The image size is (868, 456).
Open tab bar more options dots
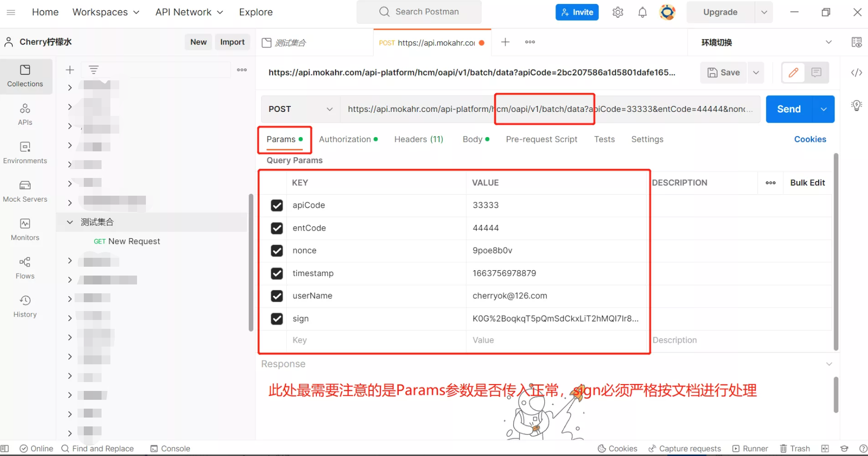[530, 42]
